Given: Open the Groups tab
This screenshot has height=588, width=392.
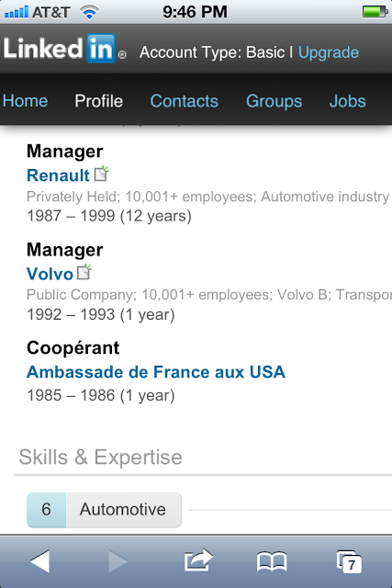Looking at the screenshot, I should (x=274, y=101).
